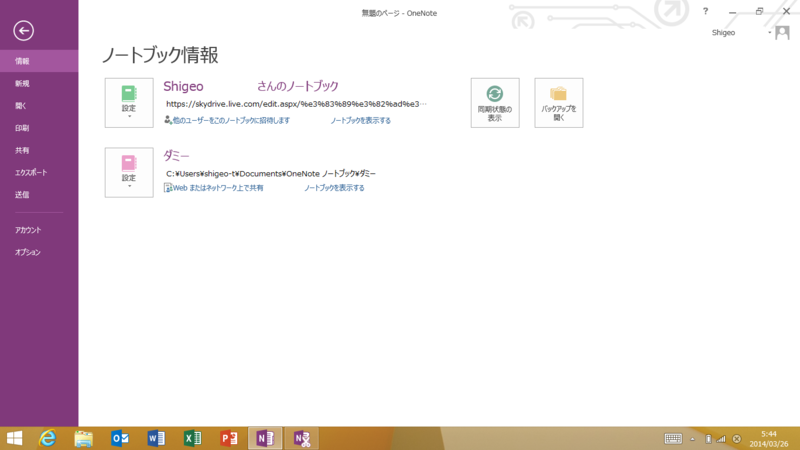Switch to OneNote taskbar icon

point(265,438)
